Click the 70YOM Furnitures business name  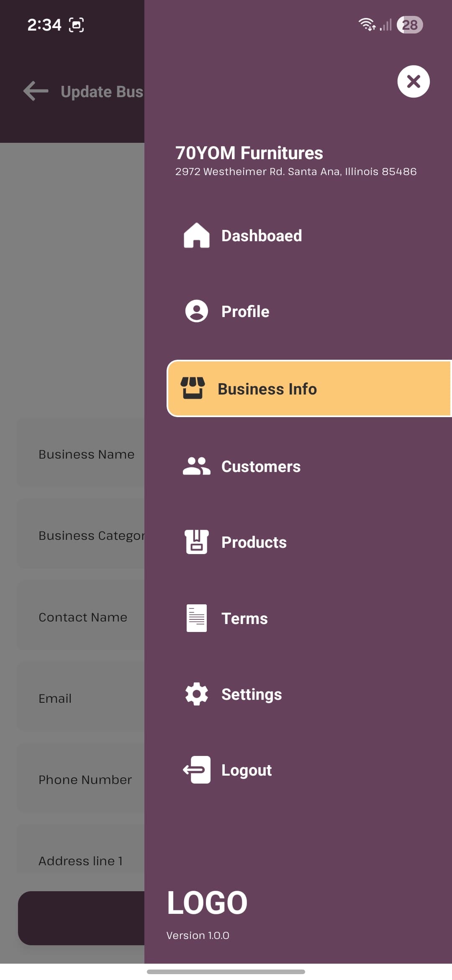pos(249,153)
